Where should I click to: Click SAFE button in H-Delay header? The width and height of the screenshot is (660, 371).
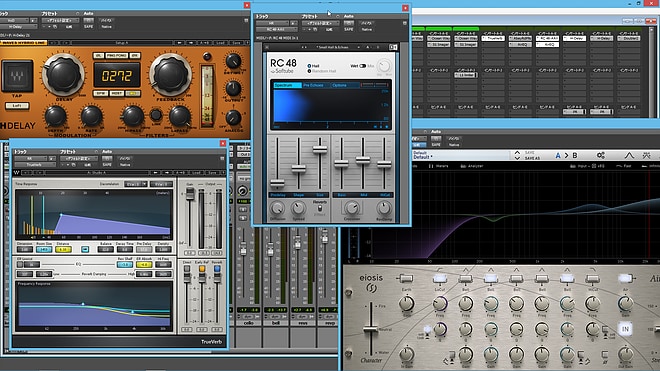88,27
